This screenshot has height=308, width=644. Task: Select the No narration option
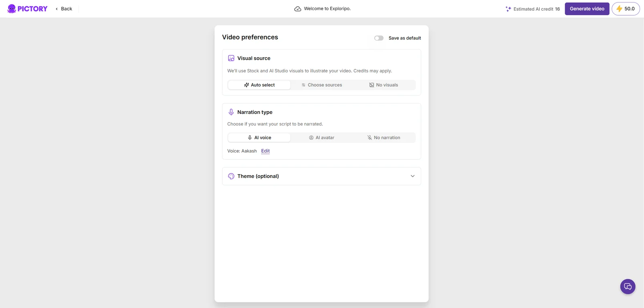coord(384,138)
